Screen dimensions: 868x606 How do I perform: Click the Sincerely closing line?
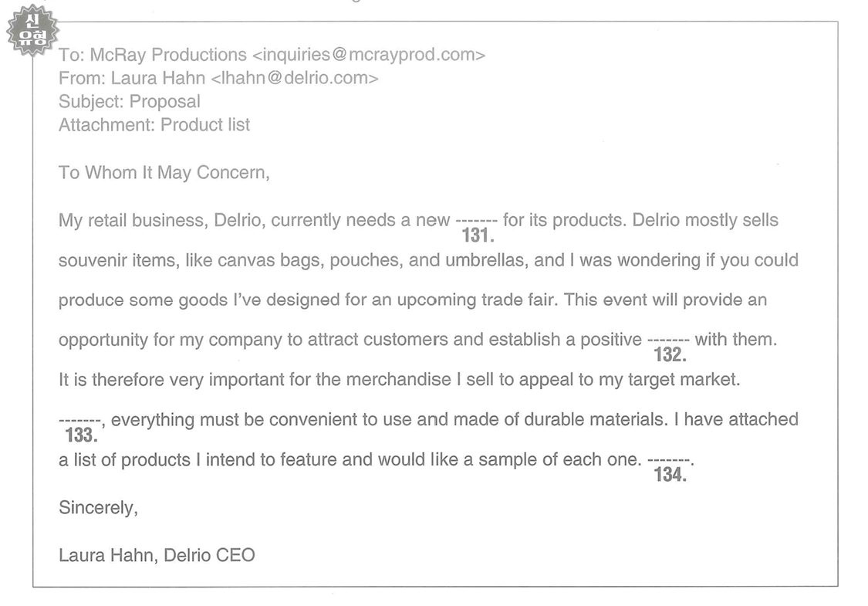click(x=99, y=507)
